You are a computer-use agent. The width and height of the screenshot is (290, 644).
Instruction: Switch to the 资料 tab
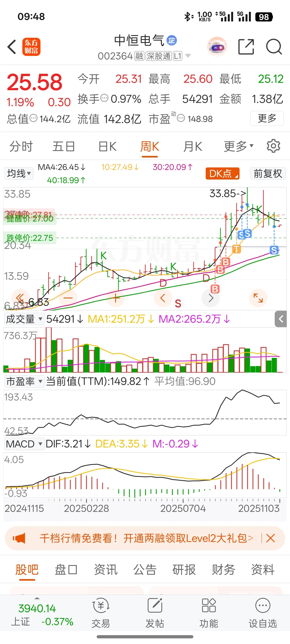coord(263,569)
